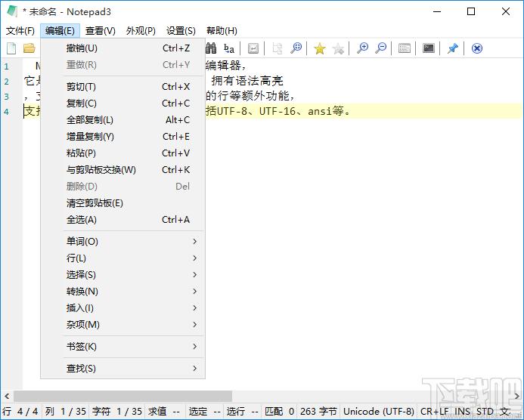Image resolution: width=524 pixels, height=420 pixels.
Task: Click the '行 4 / 4' status bar field
Action: click(x=20, y=412)
